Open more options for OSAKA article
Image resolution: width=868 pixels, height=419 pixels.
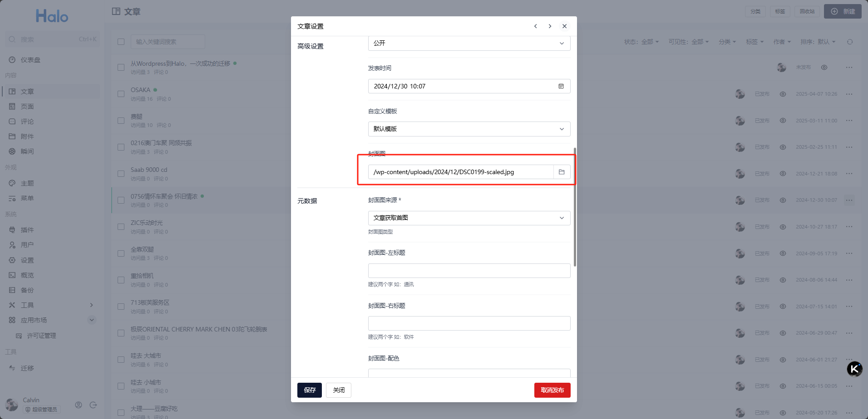click(849, 94)
